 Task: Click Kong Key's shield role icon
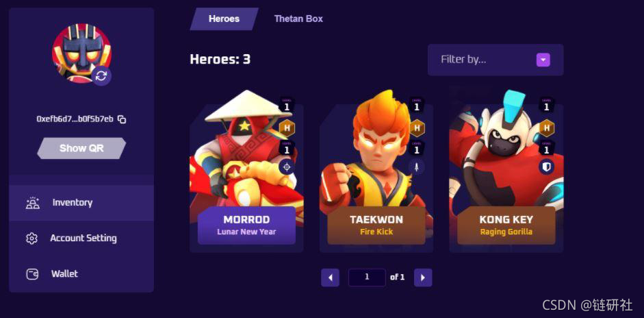[x=547, y=167]
